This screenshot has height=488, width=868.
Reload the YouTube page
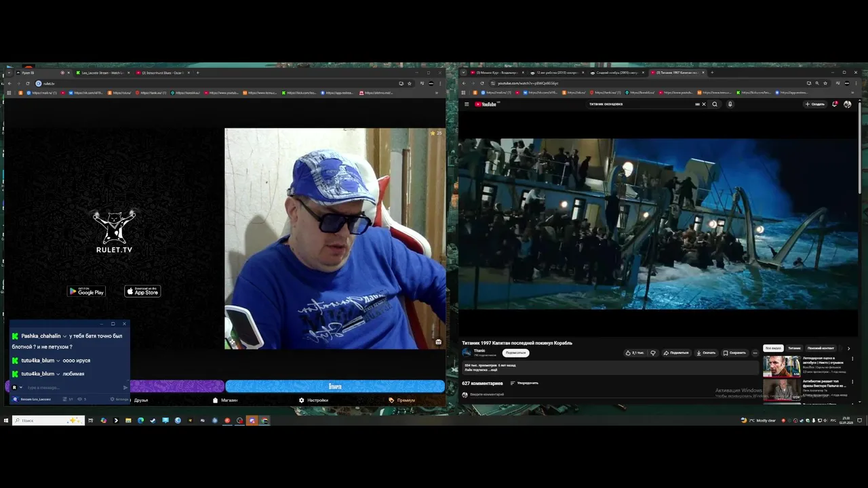point(482,83)
